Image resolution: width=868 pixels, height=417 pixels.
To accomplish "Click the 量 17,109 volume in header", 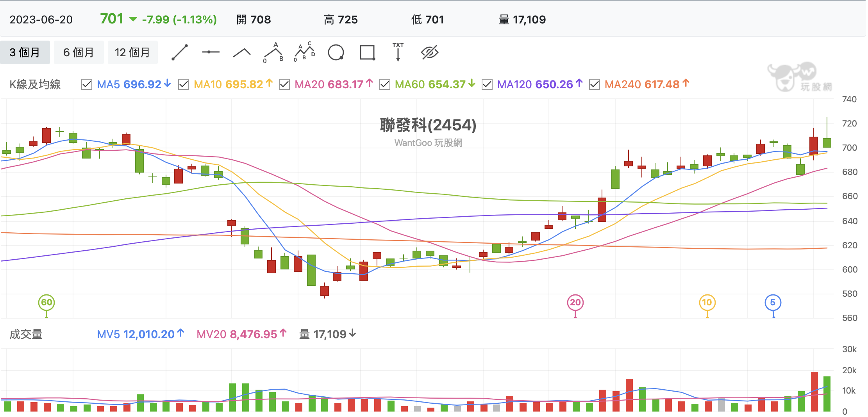I will [x=522, y=20].
